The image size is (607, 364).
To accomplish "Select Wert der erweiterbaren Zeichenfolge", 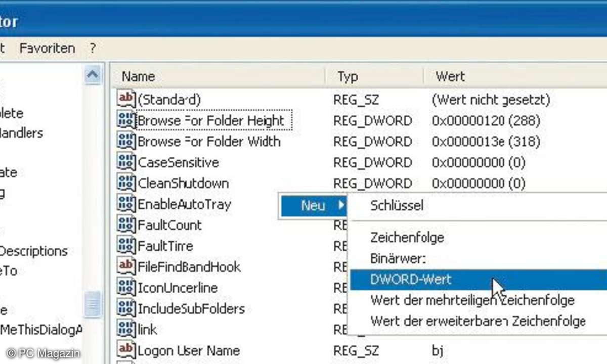I will (478, 321).
